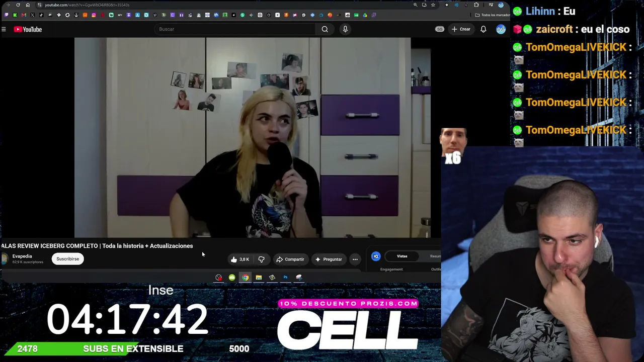Image resolution: width=644 pixels, height=362 pixels.
Task: Select the Vistas tab
Action: (x=402, y=256)
